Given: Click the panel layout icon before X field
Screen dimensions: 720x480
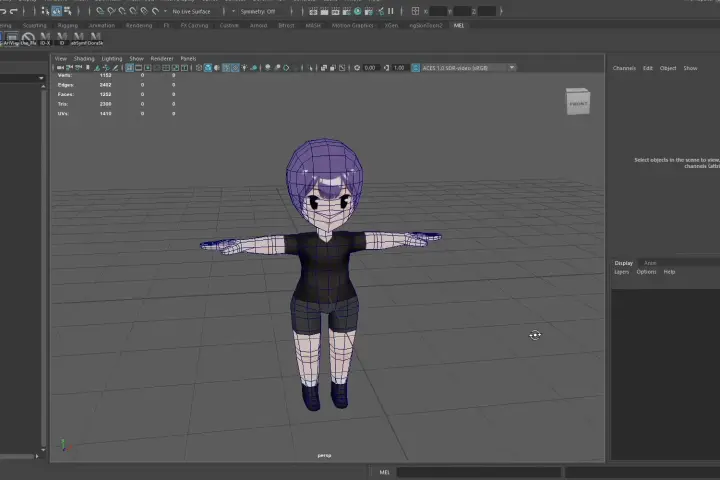Looking at the screenshot, I should pyautogui.click(x=415, y=11).
